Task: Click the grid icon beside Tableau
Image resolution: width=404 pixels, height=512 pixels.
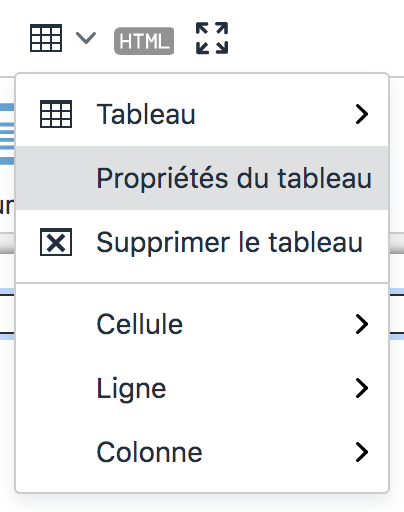Action: 56,114
